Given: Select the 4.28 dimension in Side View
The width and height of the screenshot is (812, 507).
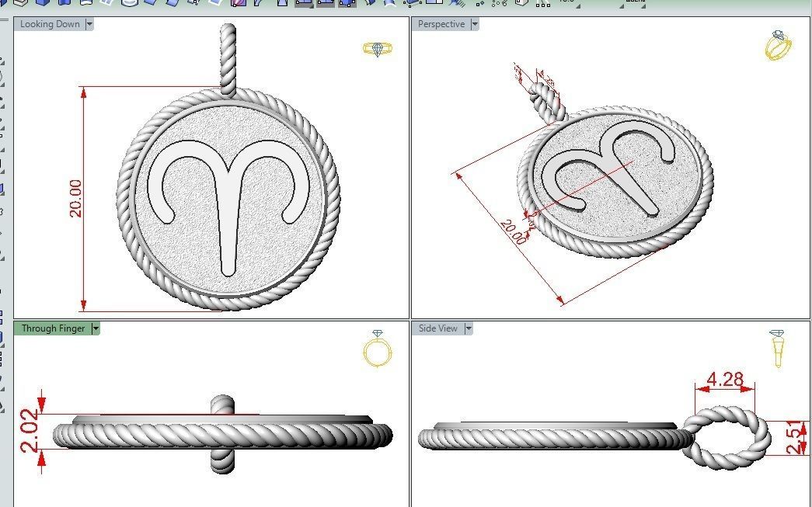Looking at the screenshot, I should [x=724, y=379].
